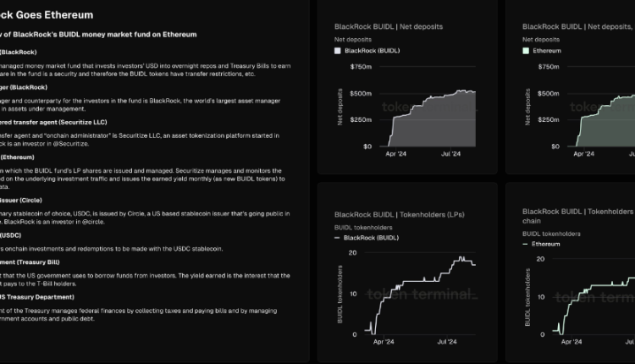
Task: Click the token terminal watermark on Tokenholders chart
Action: (422, 295)
